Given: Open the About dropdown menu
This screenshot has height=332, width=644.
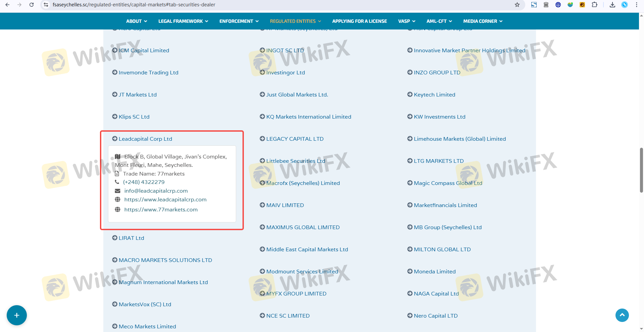Looking at the screenshot, I should coord(137,21).
